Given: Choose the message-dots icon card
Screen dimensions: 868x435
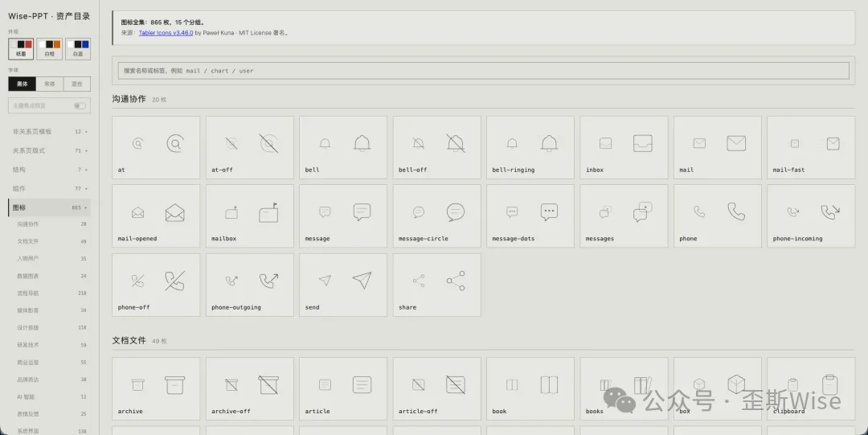Looking at the screenshot, I should tap(530, 216).
